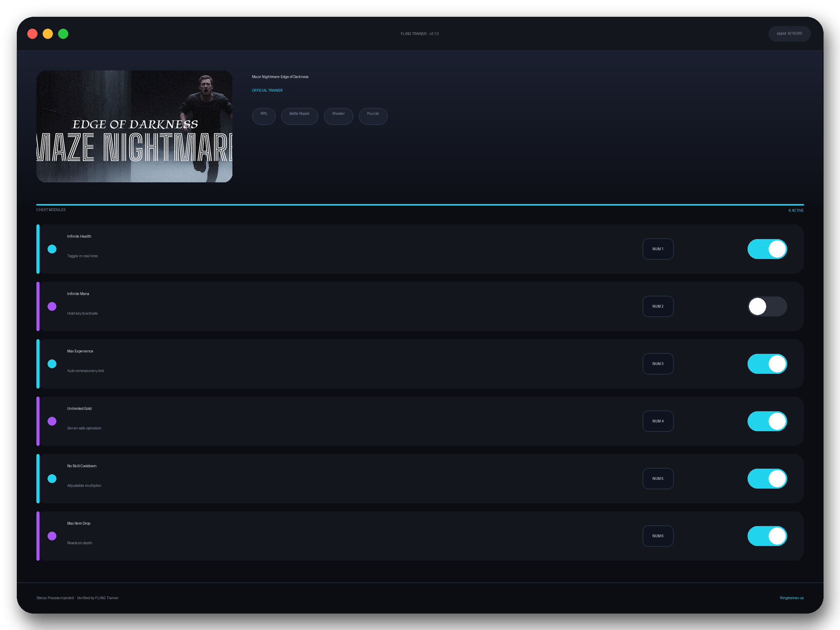
Task: Click the Infinite Mana module name
Action: [78, 294]
